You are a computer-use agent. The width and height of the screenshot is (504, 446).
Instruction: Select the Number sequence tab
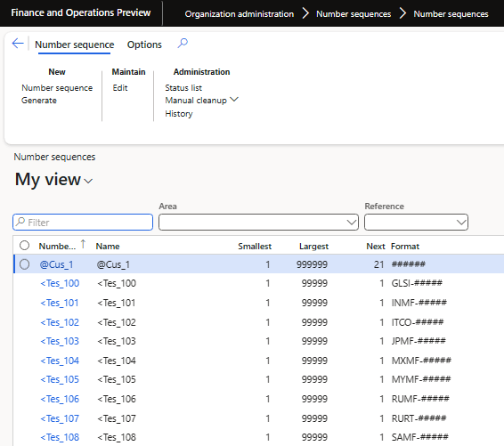tap(74, 45)
